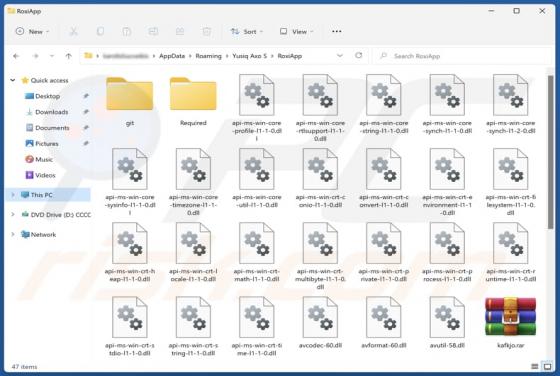Go forward in navigation history
This screenshot has width=560, height=376.
tap(35, 56)
